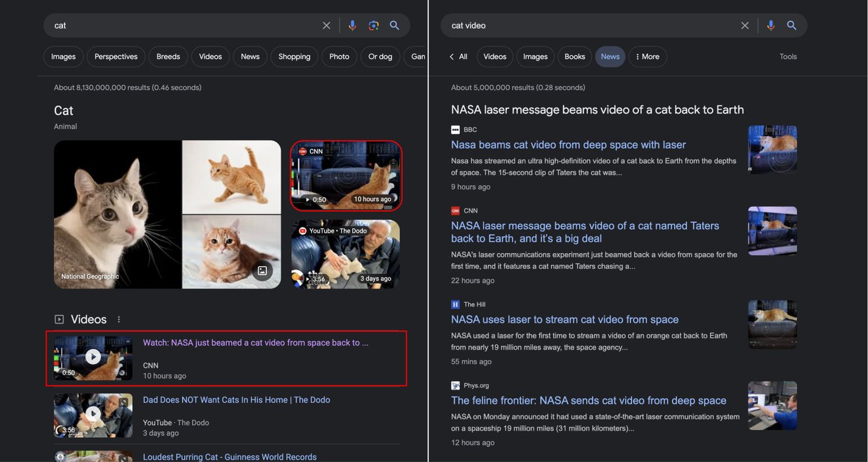The width and height of the screenshot is (868, 462).
Task: Play the CNN NASA cat video result
Action: (x=93, y=357)
